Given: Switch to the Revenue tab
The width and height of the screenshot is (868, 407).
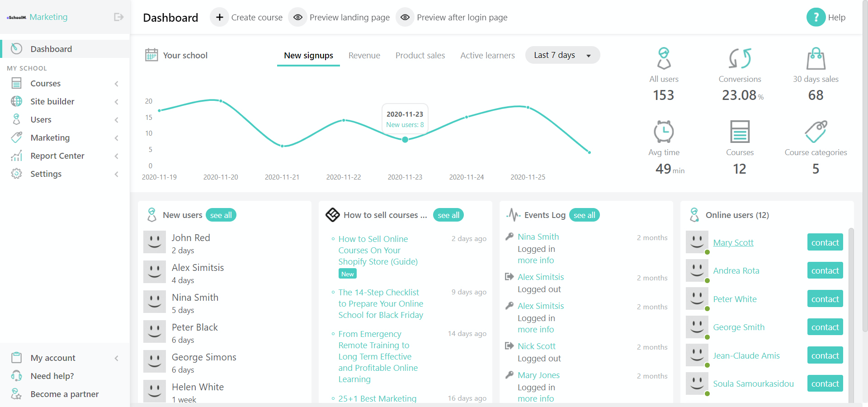Looking at the screenshot, I should click(x=364, y=56).
